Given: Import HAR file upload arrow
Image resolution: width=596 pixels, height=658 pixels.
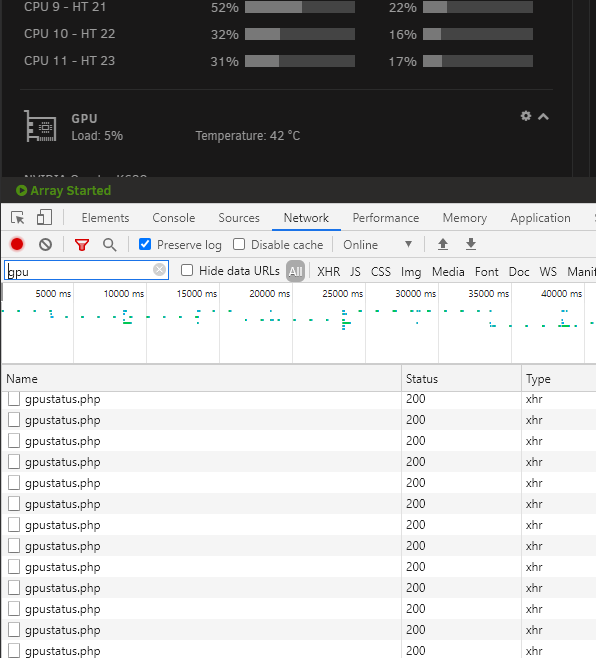Looking at the screenshot, I should [443, 244].
